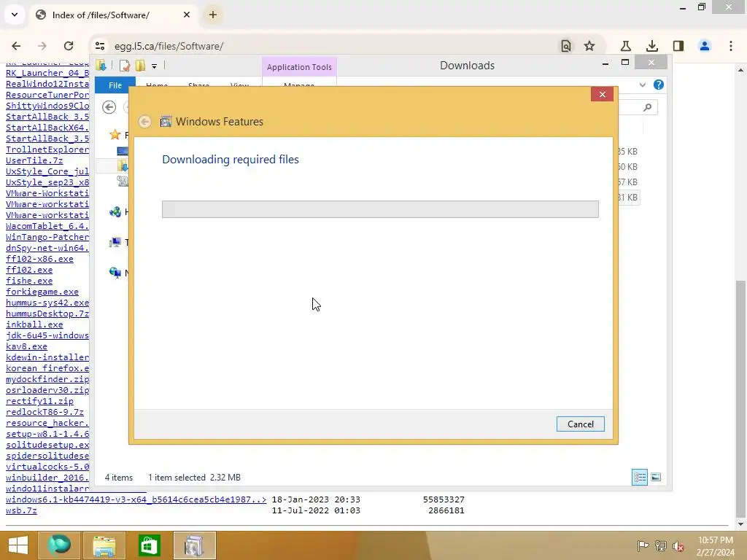This screenshot has width=747, height=560.
Task: Open UserTile.7z link
Action: (x=34, y=160)
